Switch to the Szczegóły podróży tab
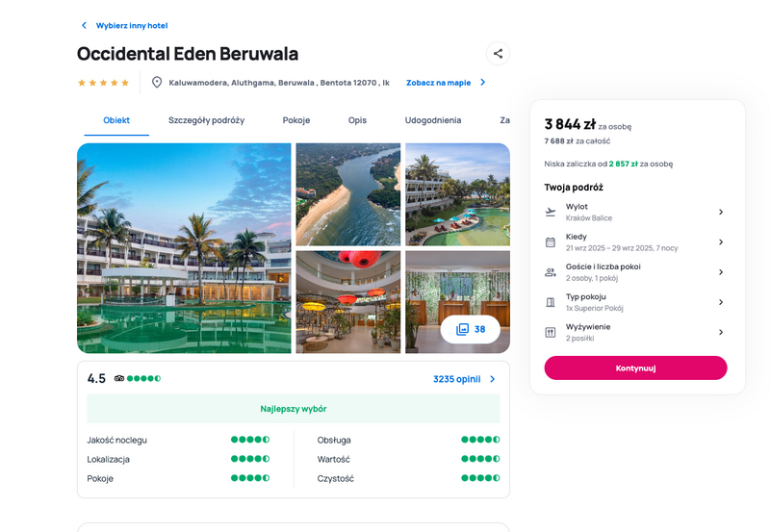 [206, 120]
